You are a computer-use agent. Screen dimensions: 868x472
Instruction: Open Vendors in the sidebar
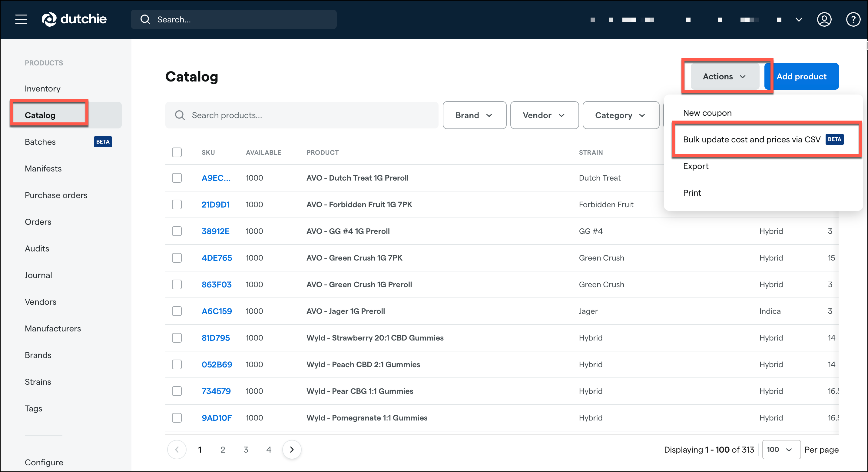click(x=41, y=301)
